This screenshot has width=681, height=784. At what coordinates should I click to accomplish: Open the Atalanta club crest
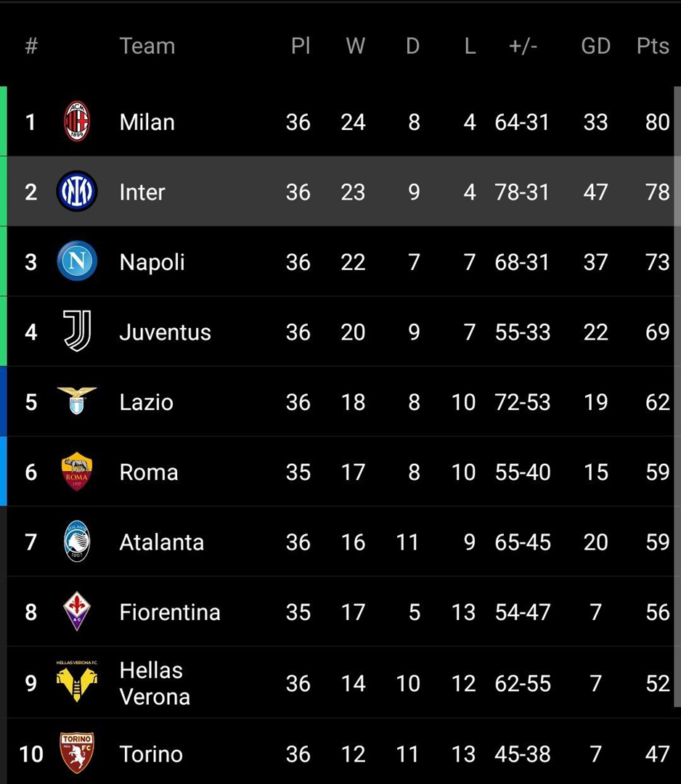pos(77,541)
